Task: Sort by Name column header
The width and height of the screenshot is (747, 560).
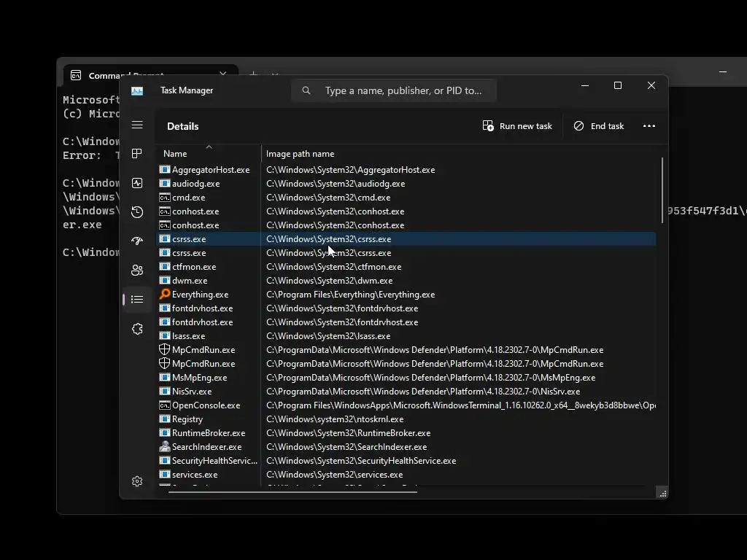Action: tap(208, 153)
